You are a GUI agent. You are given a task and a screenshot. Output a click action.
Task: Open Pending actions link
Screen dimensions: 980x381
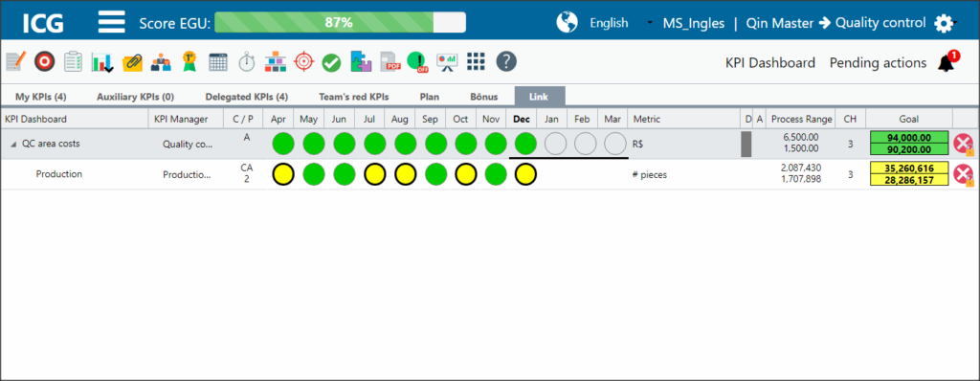tap(879, 62)
